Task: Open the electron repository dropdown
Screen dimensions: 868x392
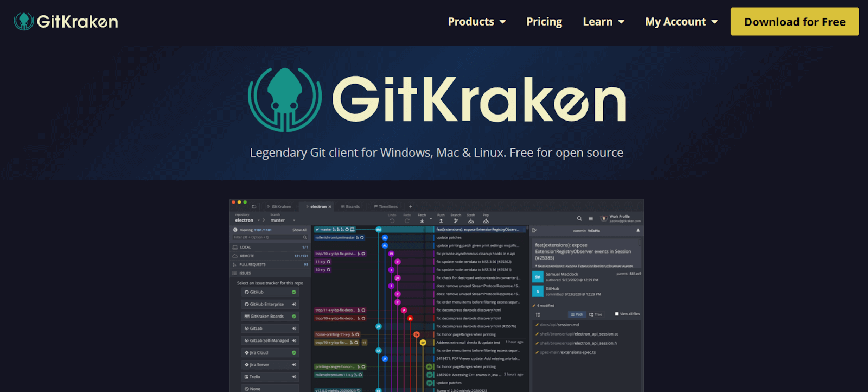Action: tap(247, 220)
